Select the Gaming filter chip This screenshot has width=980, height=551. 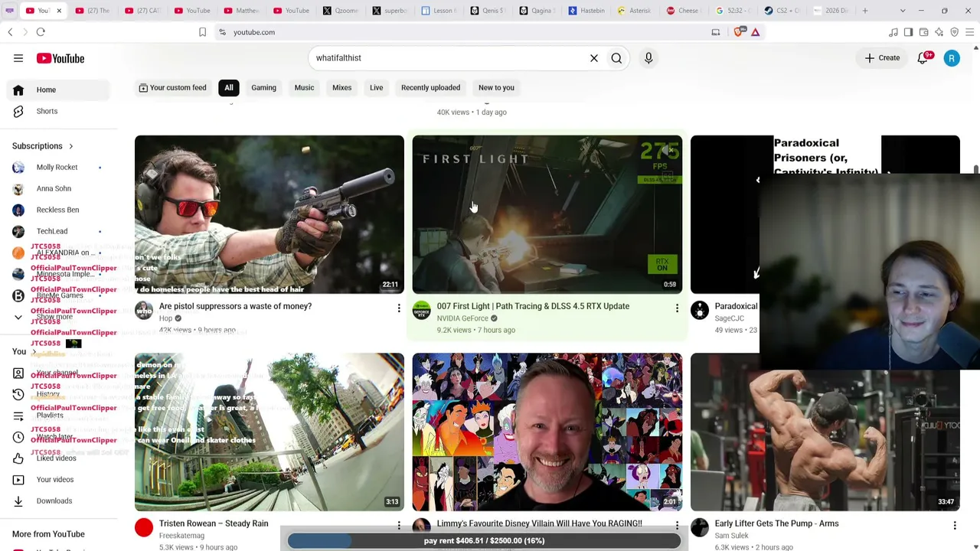pyautogui.click(x=263, y=87)
